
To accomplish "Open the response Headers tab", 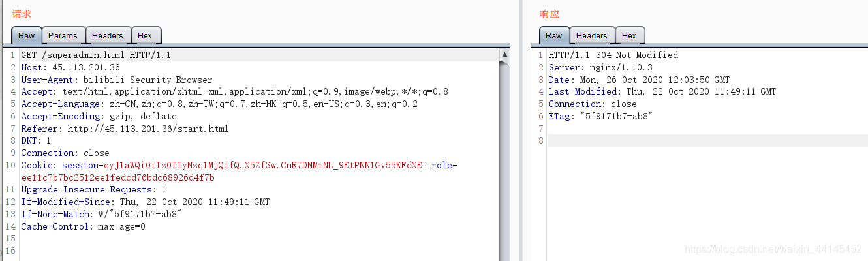I will point(592,36).
